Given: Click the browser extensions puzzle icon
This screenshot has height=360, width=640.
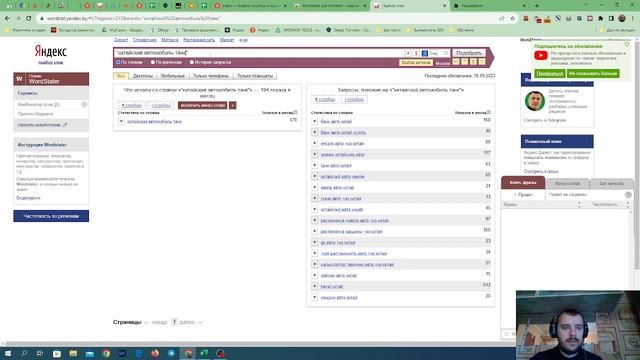Looking at the screenshot, I should pos(600,18).
